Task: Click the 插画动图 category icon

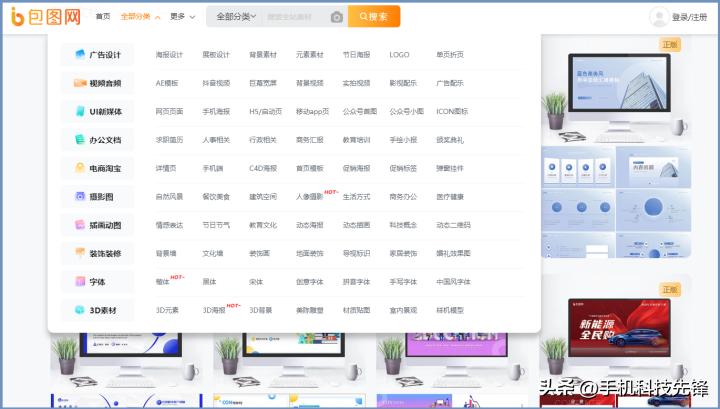Action: click(x=80, y=225)
